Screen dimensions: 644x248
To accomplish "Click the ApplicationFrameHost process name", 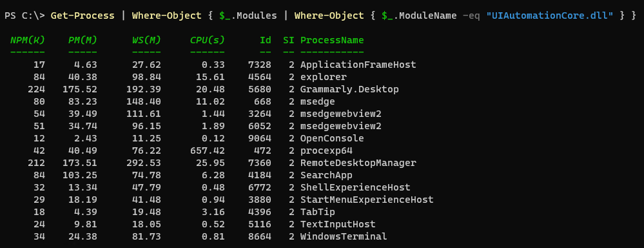I will tap(358, 65).
